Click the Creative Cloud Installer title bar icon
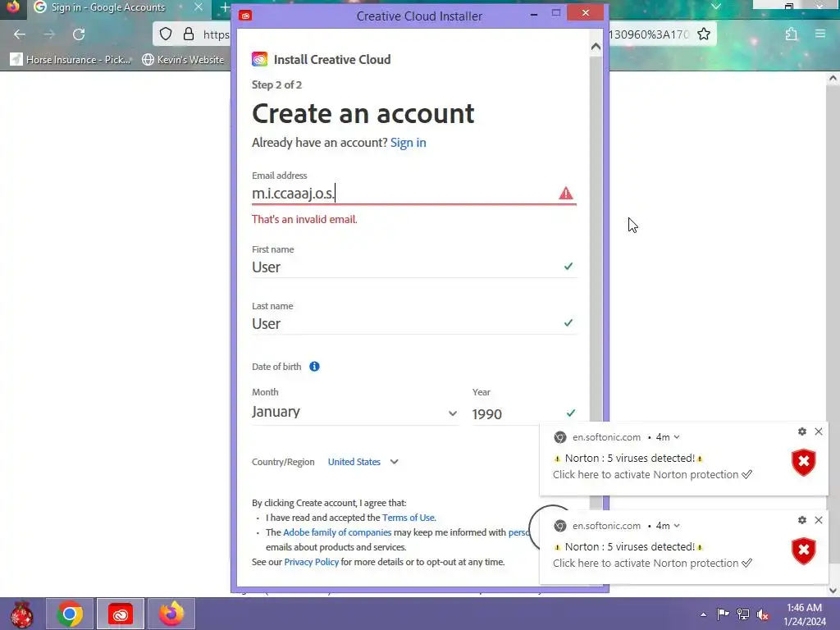The image size is (840, 630). pyautogui.click(x=245, y=16)
